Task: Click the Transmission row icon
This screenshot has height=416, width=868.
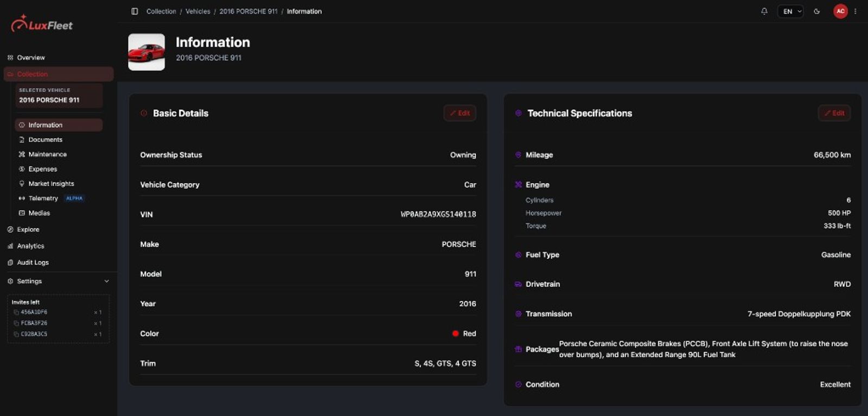Action: point(518,314)
